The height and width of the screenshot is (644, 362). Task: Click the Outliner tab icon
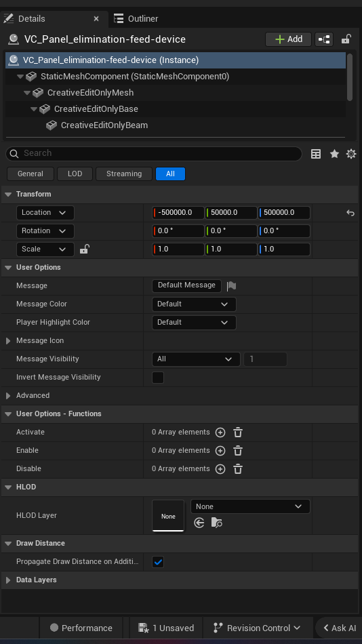(x=119, y=18)
